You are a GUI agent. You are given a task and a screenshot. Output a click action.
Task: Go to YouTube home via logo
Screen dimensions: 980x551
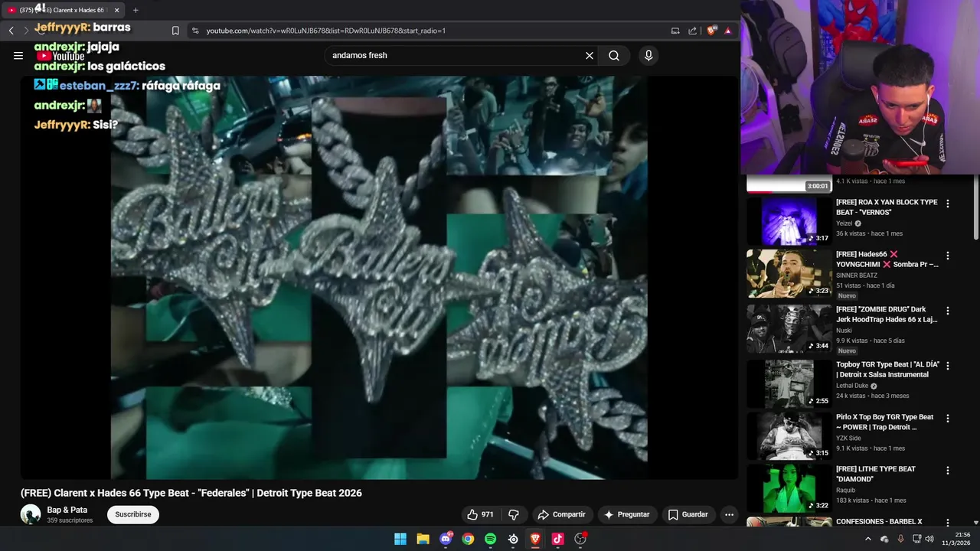tap(60, 56)
